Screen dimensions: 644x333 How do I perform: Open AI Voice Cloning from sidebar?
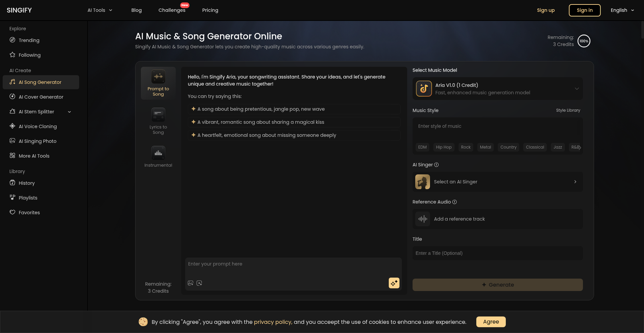37,126
